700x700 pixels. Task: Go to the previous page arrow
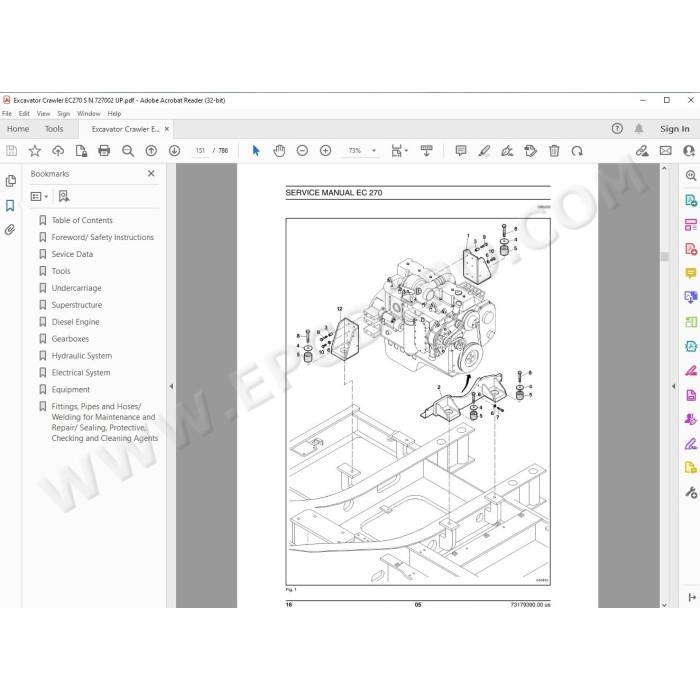151,151
